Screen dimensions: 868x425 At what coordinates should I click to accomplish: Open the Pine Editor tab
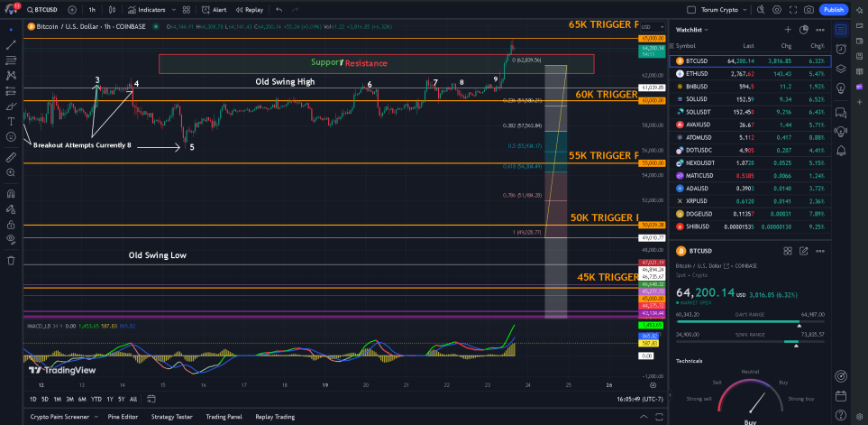coord(123,417)
